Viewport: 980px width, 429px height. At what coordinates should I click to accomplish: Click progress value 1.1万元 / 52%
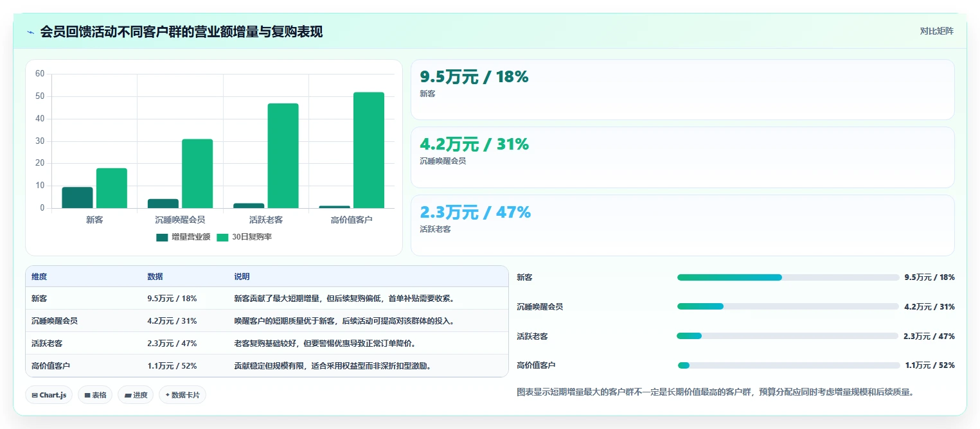point(929,365)
